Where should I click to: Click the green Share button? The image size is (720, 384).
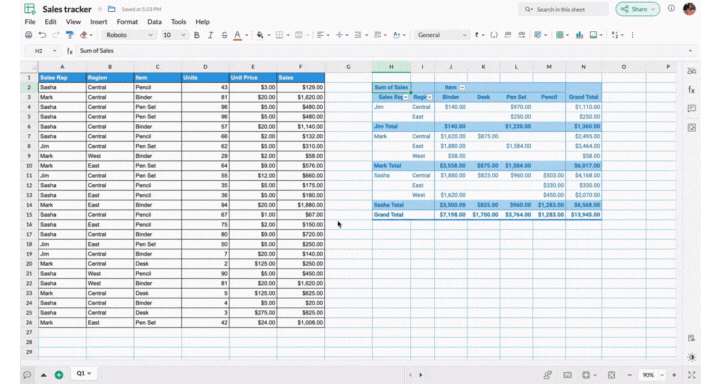click(x=637, y=9)
